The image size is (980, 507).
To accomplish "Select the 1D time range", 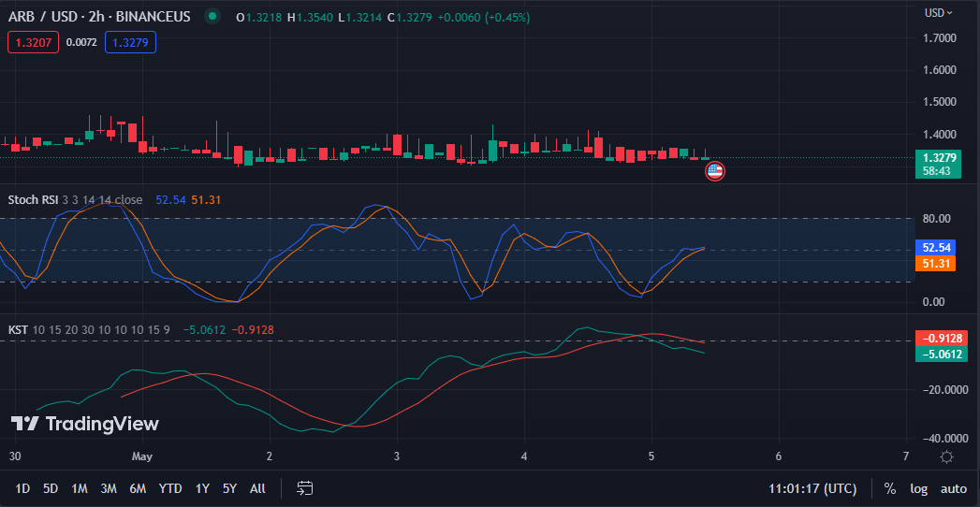I will (x=22, y=488).
